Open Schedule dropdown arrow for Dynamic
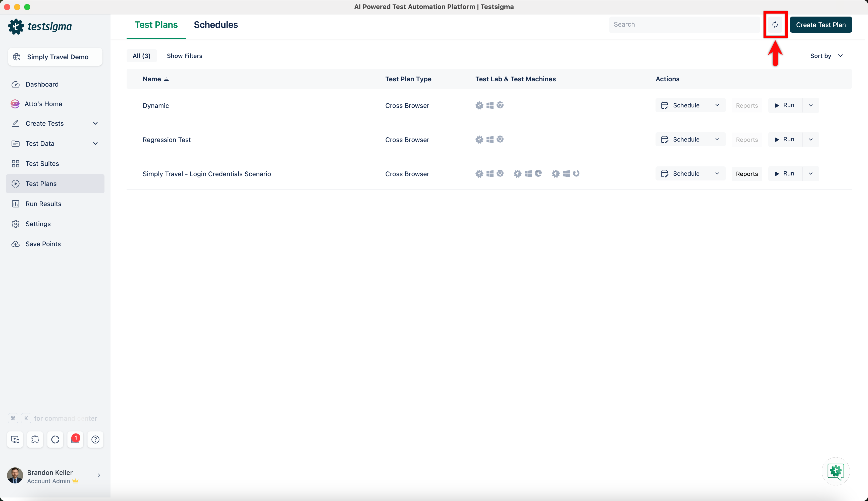868x501 pixels. (717, 105)
